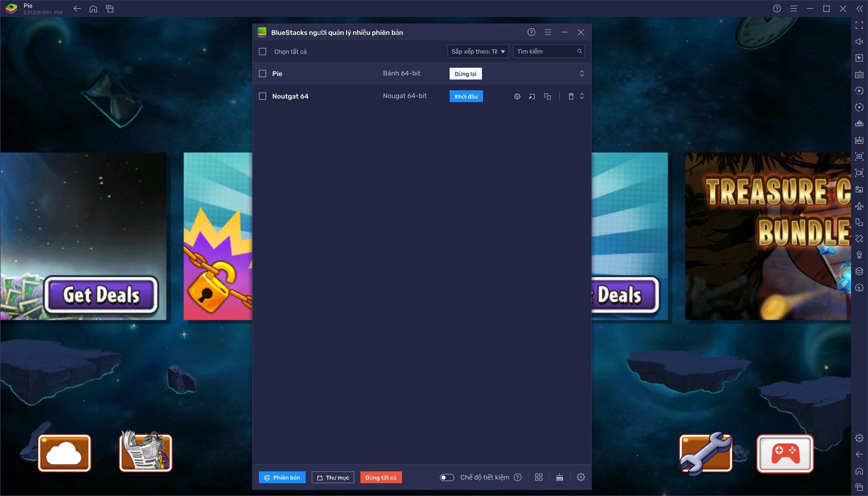
Task: Reorder the Pie instance with its up-down arrows
Action: click(x=581, y=73)
